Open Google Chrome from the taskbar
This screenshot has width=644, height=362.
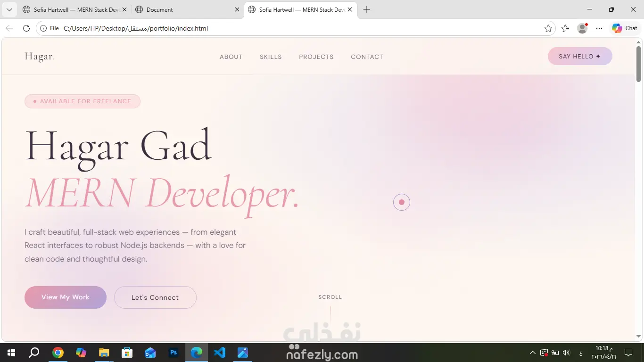click(58, 353)
